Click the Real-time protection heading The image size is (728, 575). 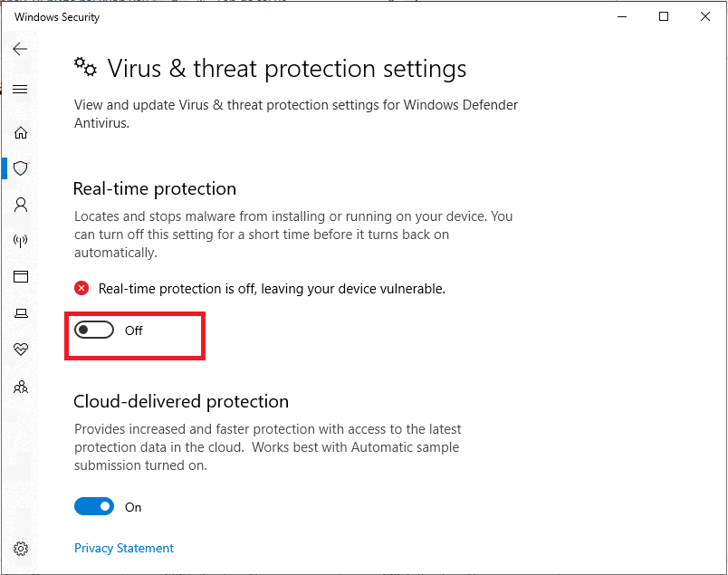click(155, 189)
